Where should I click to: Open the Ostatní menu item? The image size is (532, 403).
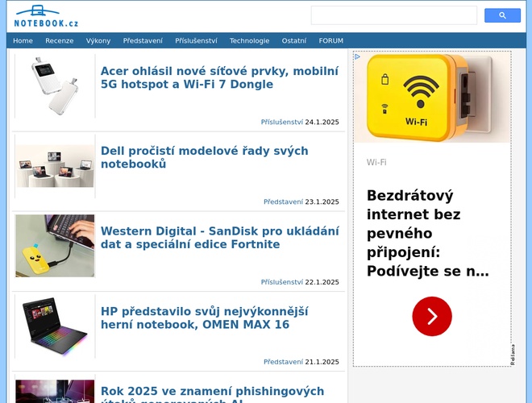[293, 40]
